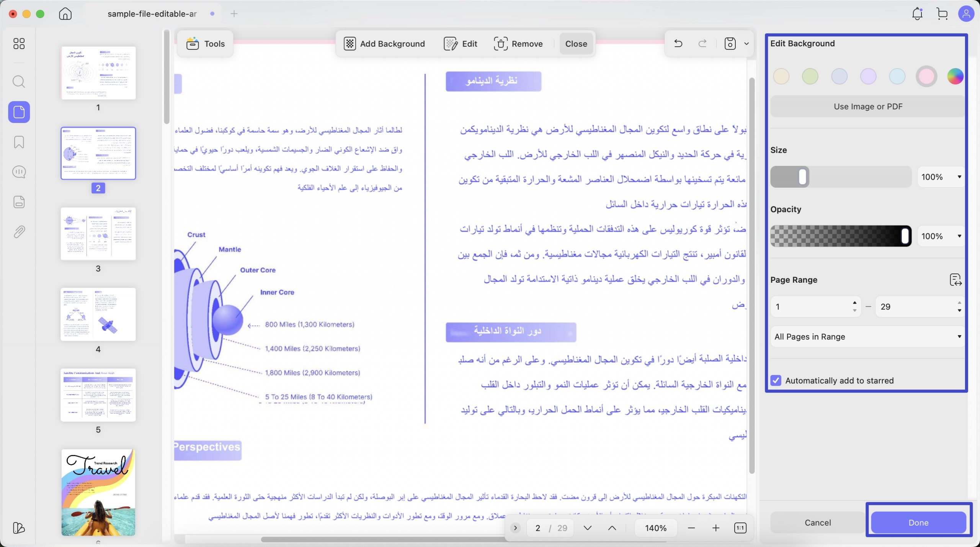The image size is (980, 547).
Task: Open the All Pages in Range dropdown
Action: (867, 337)
